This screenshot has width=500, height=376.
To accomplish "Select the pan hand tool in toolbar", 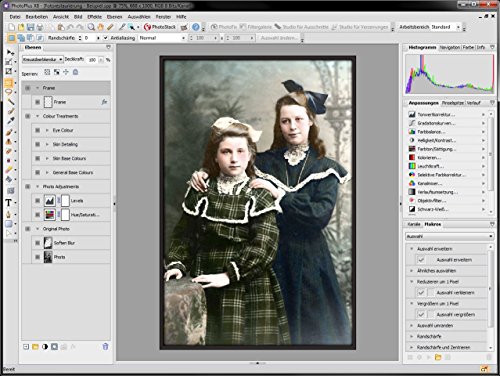I will click(100, 27).
